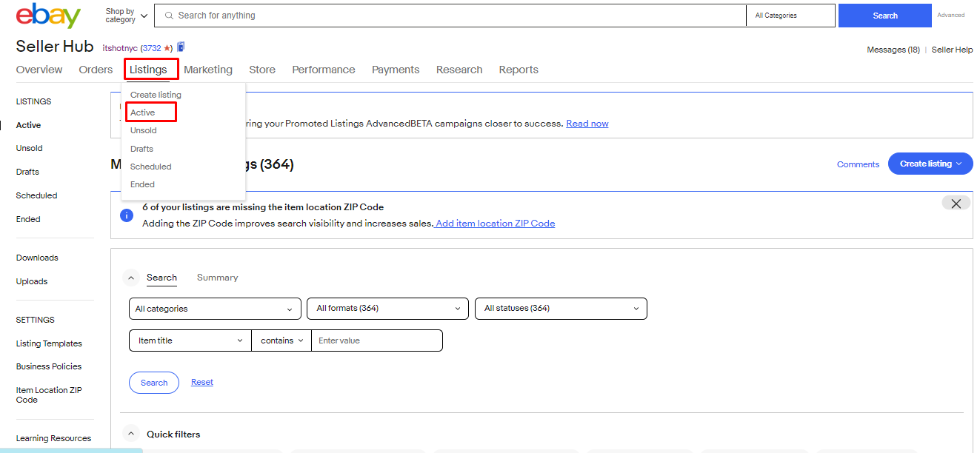980x453 pixels.
Task: Open the All statuses (364) dropdown
Action: click(x=561, y=309)
